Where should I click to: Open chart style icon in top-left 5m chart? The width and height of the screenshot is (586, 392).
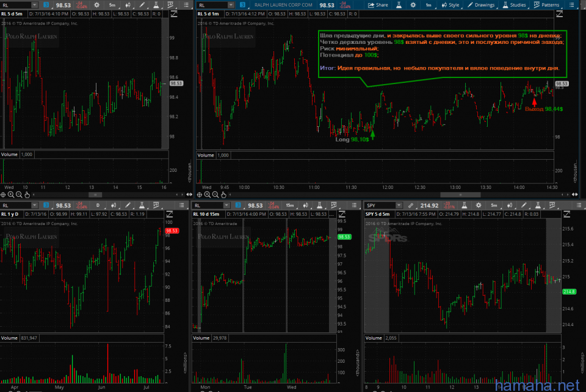128,5
